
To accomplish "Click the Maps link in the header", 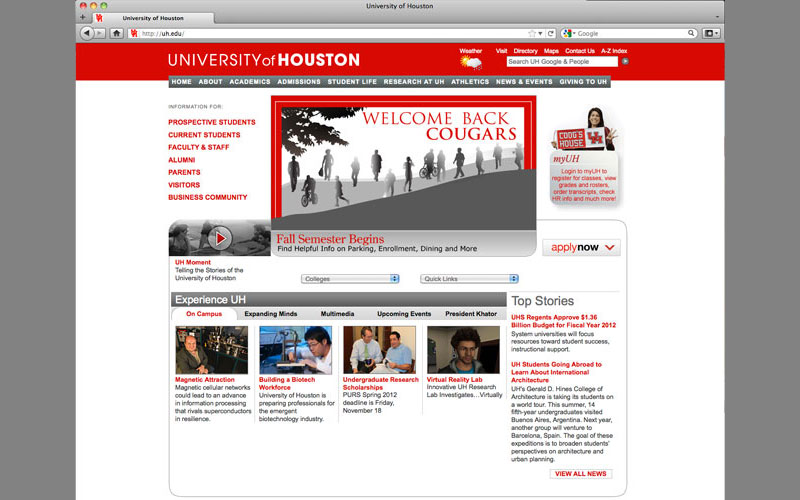I will pos(551,51).
